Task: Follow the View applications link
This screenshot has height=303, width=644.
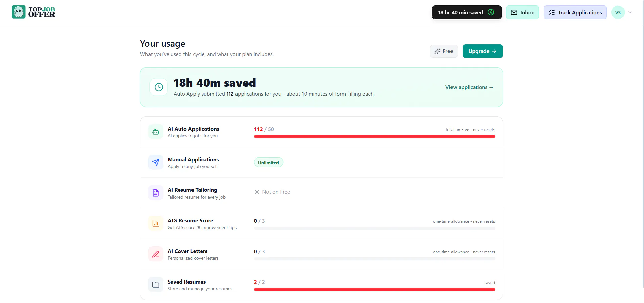Action: pos(469,87)
